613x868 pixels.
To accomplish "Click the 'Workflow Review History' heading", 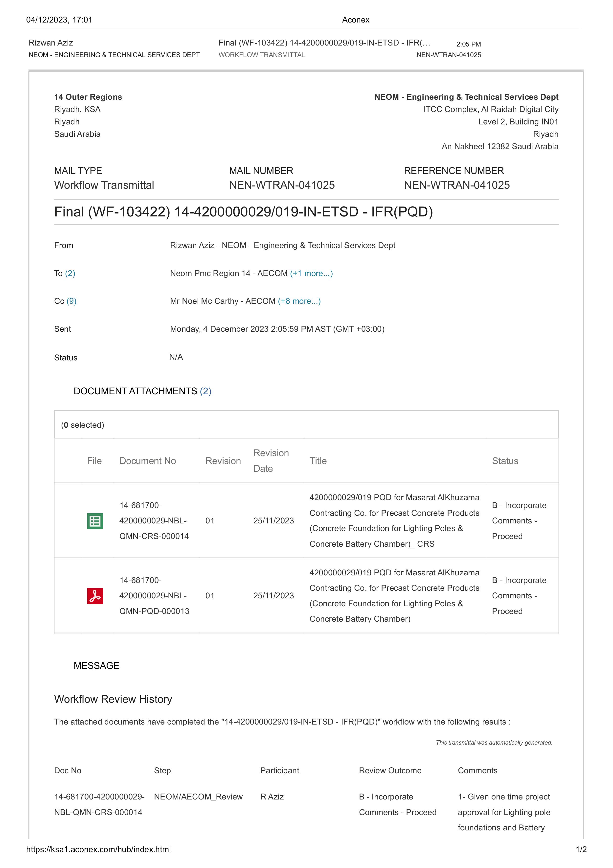I will click(x=113, y=699).
